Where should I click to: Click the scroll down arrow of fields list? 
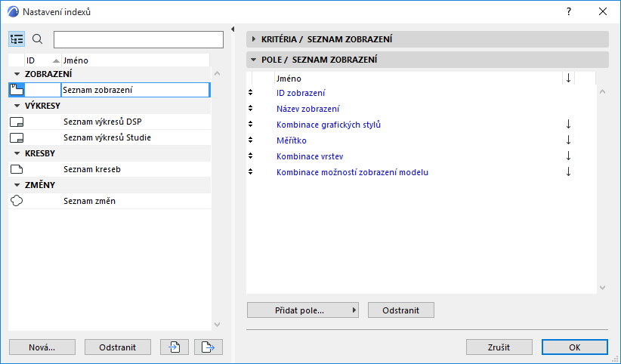click(x=602, y=288)
